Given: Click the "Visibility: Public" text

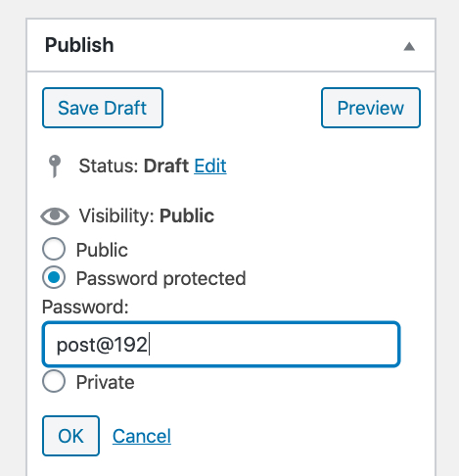Looking at the screenshot, I should click(x=147, y=215).
